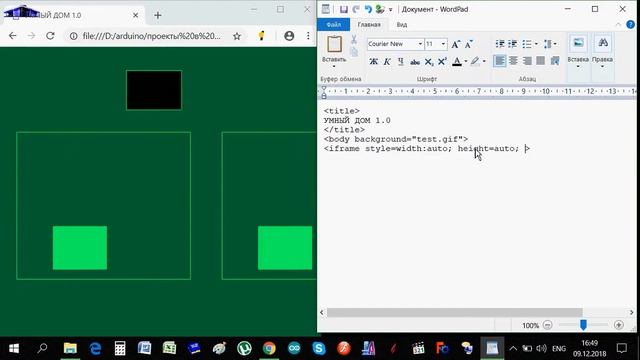Viewport: 640px width, 360px height.
Task: Open the bullet list style dropdown
Action: point(536,44)
